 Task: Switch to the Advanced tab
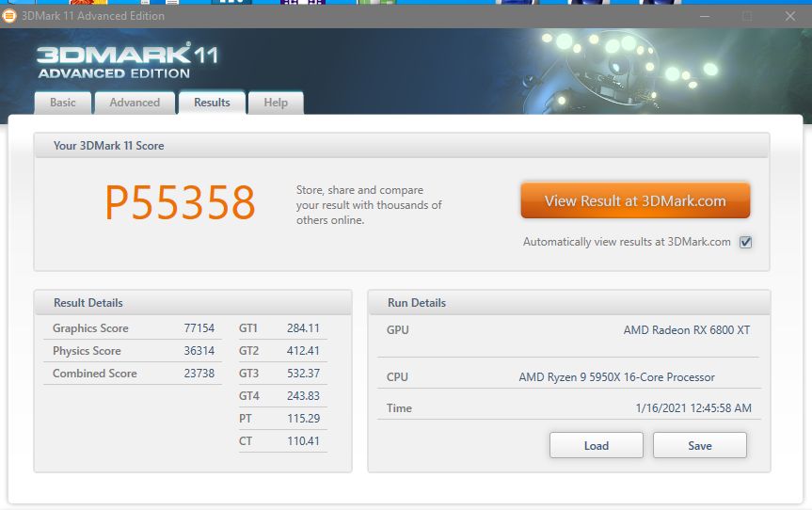(135, 103)
